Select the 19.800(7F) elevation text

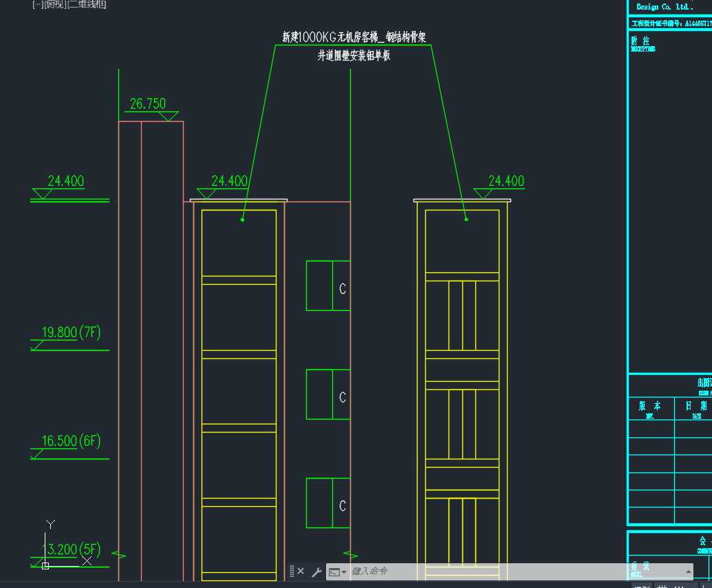tap(72, 332)
